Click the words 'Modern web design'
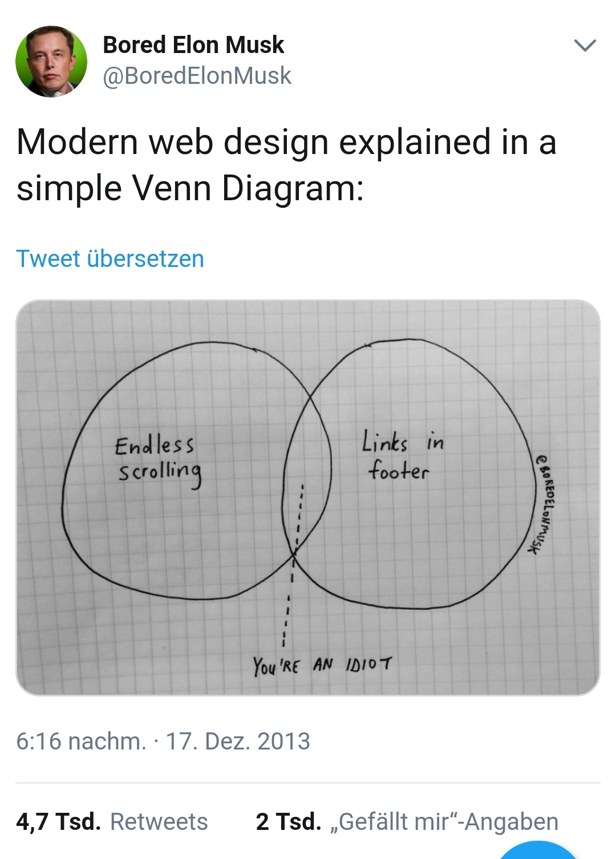This screenshot has height=859, width=616. point(173,142)
